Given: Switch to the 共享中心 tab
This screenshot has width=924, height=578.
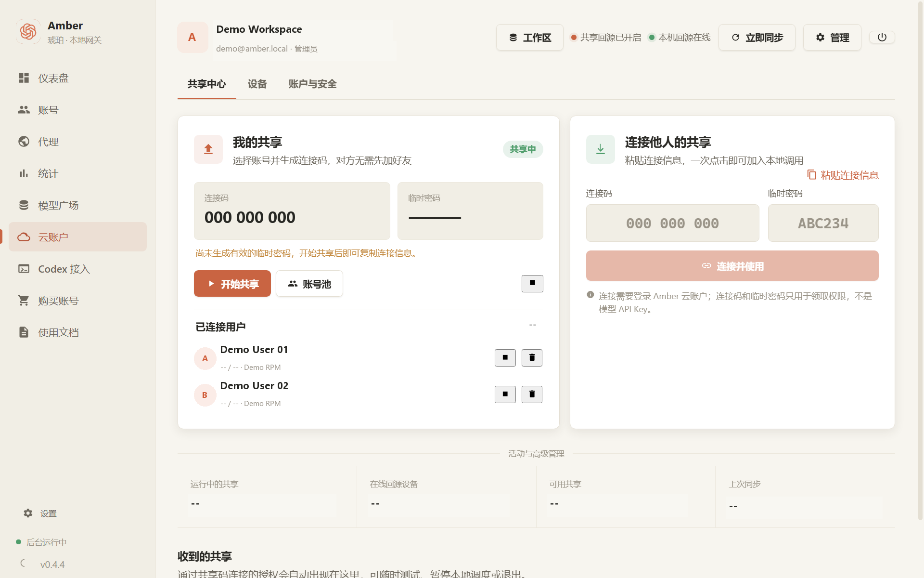Looking at the screenshot, I should (207, 84).
